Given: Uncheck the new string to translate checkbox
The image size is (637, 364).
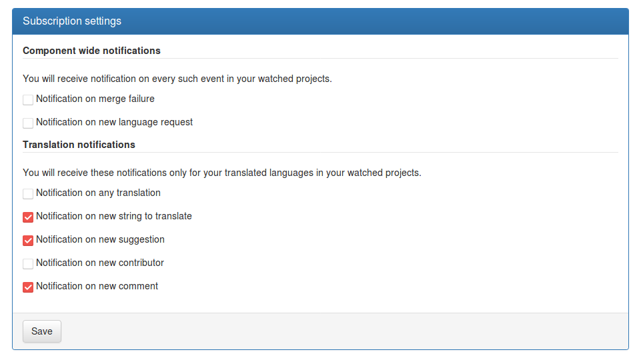Looking at the screenshot, I should pos(28,217).
